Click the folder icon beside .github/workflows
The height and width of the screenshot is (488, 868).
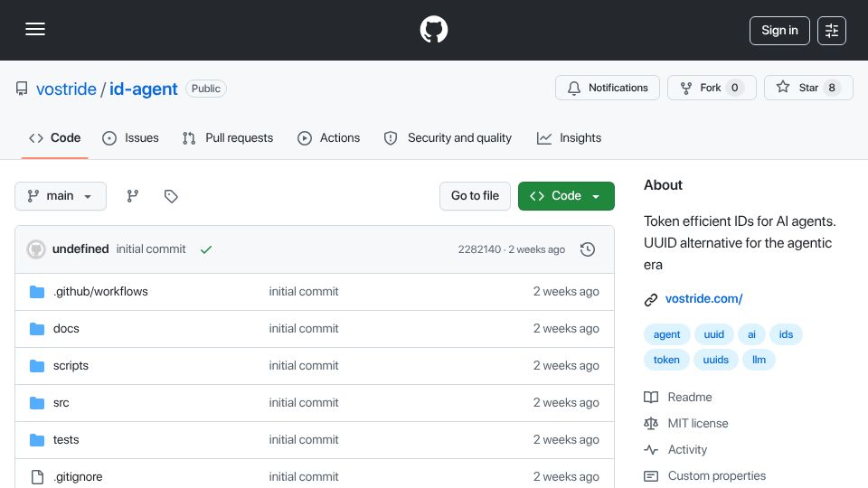pos(37,292)
